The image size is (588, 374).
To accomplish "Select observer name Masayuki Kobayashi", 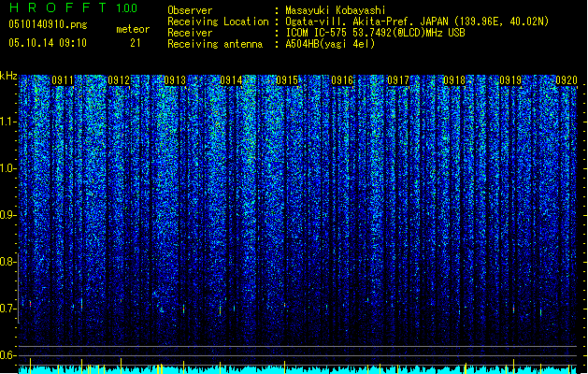I will click(x=336, y=10).
